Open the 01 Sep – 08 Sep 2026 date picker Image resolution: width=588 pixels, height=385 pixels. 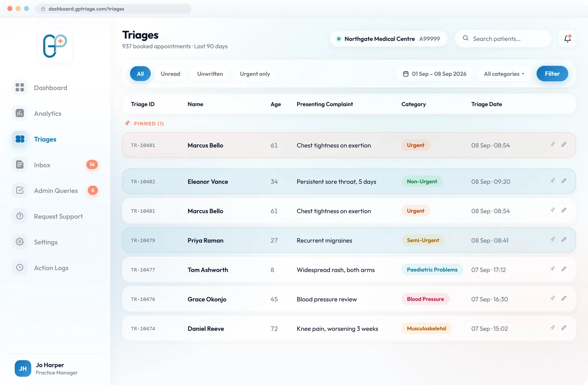[435, 74]
